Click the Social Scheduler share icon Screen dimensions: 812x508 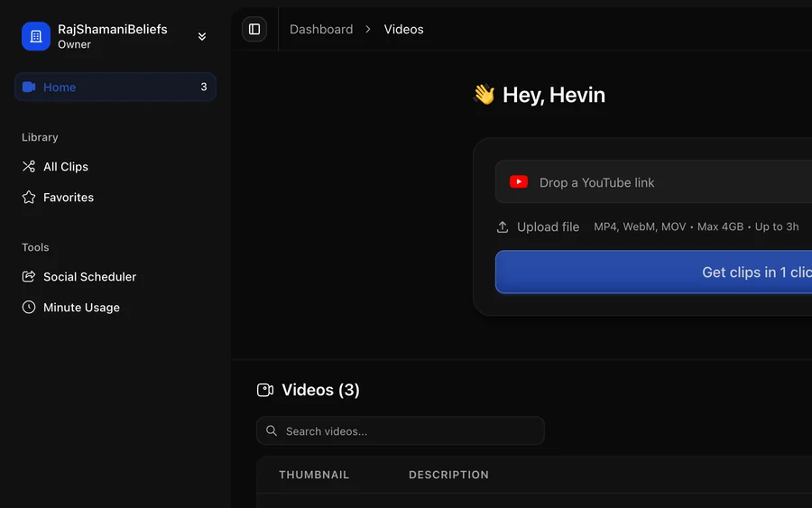pyautogui.click(x=29, y=276)
